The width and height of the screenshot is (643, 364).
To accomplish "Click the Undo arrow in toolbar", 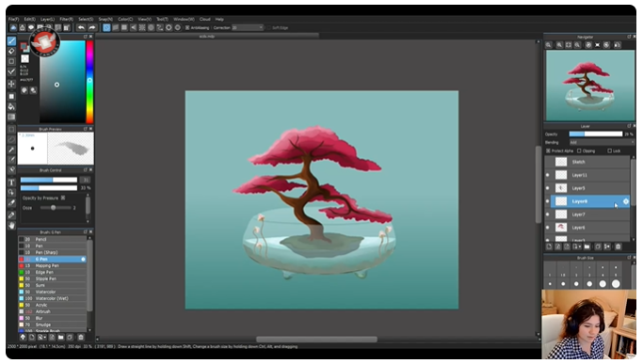I will pyautogui.click(x=81, y=27).
